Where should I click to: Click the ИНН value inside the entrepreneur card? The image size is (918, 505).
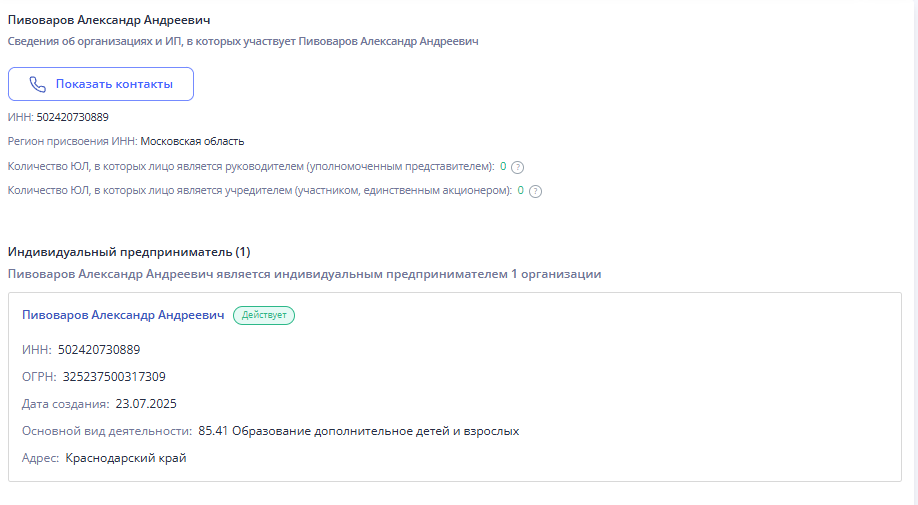tap(99, 350)
